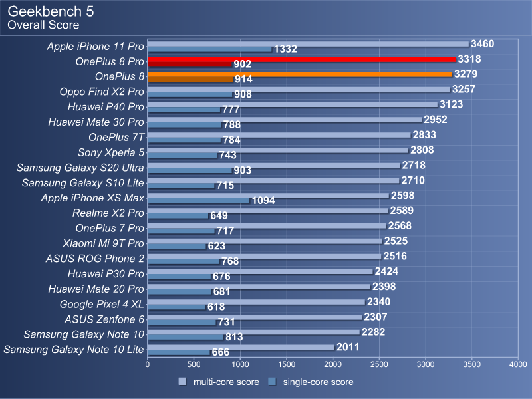Click the 902 single-core value
The width and height of the screenshot is (532, 399).
pyautogui.click(x=242, y=64)
